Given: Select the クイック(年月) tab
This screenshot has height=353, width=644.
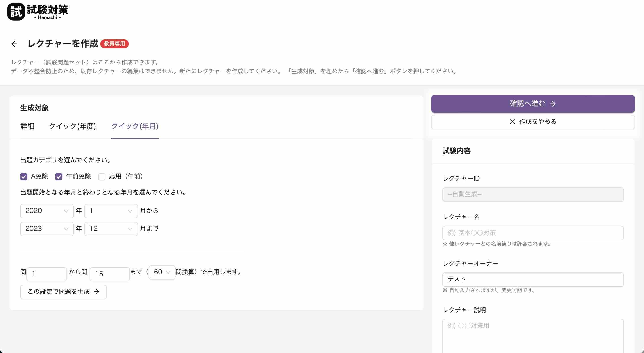Looking at the screenshot, I should 135,126.
